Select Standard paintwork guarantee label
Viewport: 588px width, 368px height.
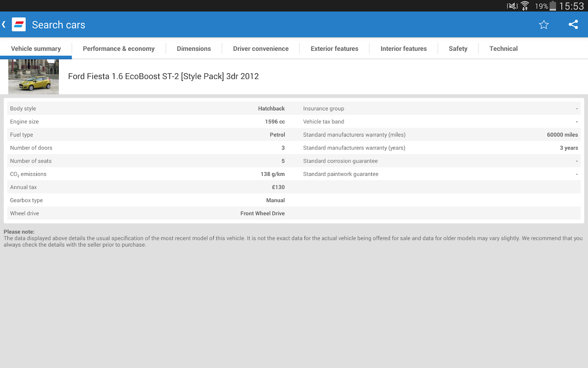pos(341,174)
